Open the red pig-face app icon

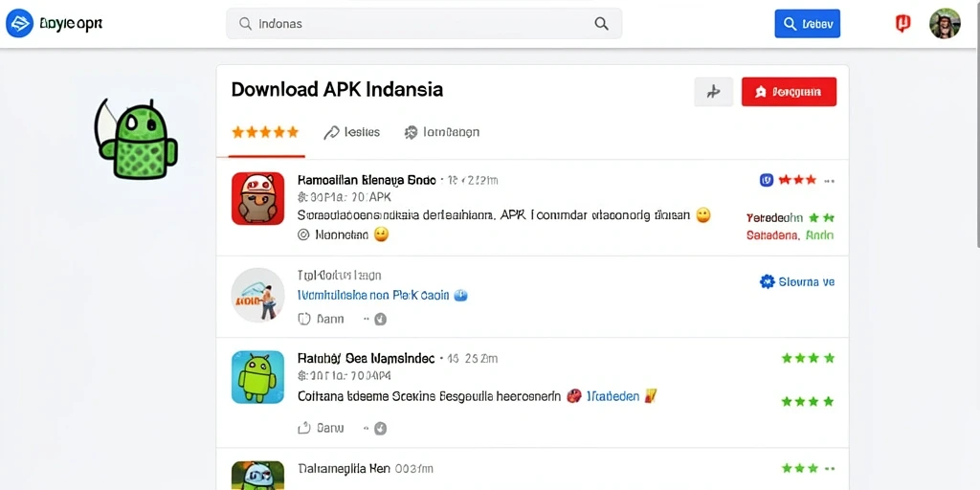click(257, 198)
